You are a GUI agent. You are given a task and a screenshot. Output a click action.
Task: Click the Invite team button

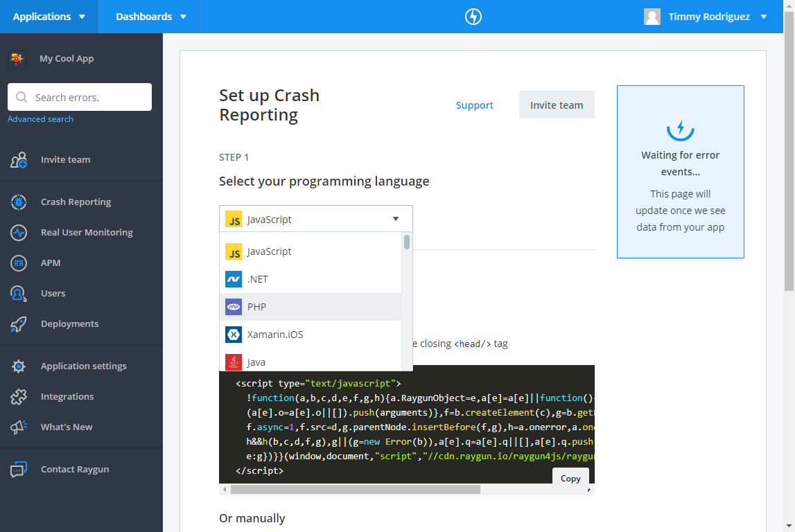pos(557,105)
